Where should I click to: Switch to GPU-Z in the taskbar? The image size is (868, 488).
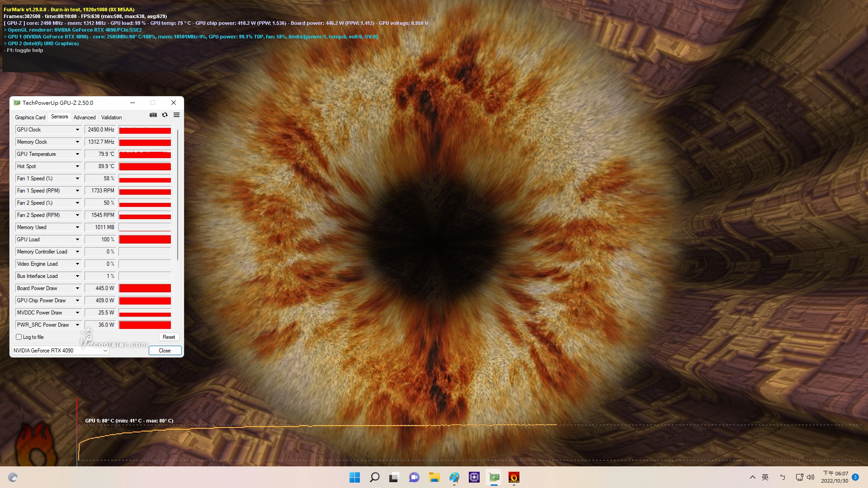pyautogui.click(x=494, y=477)
